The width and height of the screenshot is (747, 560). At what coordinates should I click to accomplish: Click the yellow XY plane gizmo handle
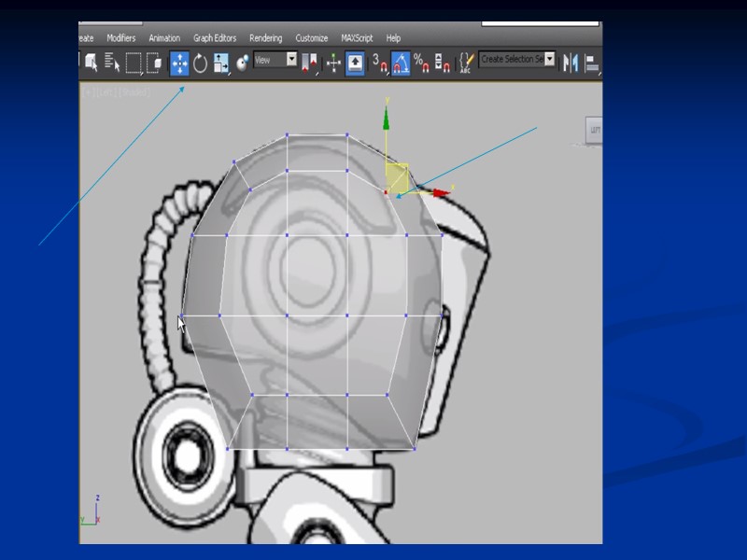[x=397, y=177]
